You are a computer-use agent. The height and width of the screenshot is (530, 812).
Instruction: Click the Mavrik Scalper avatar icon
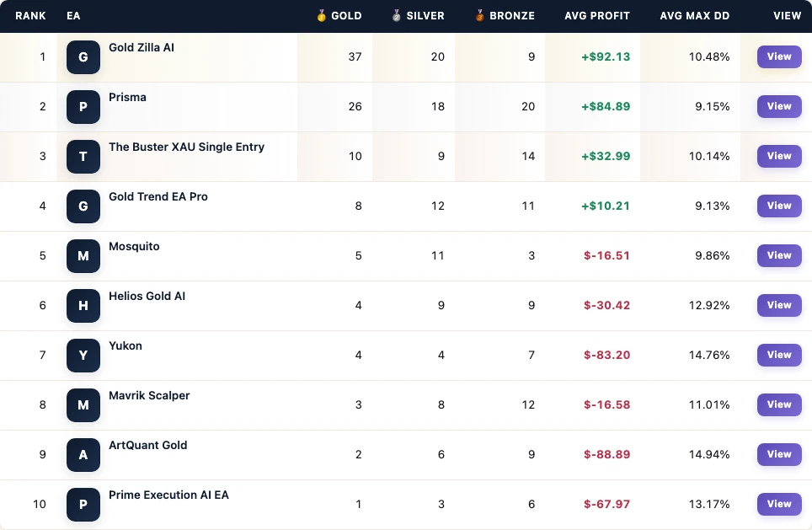(x=83, y=405)
